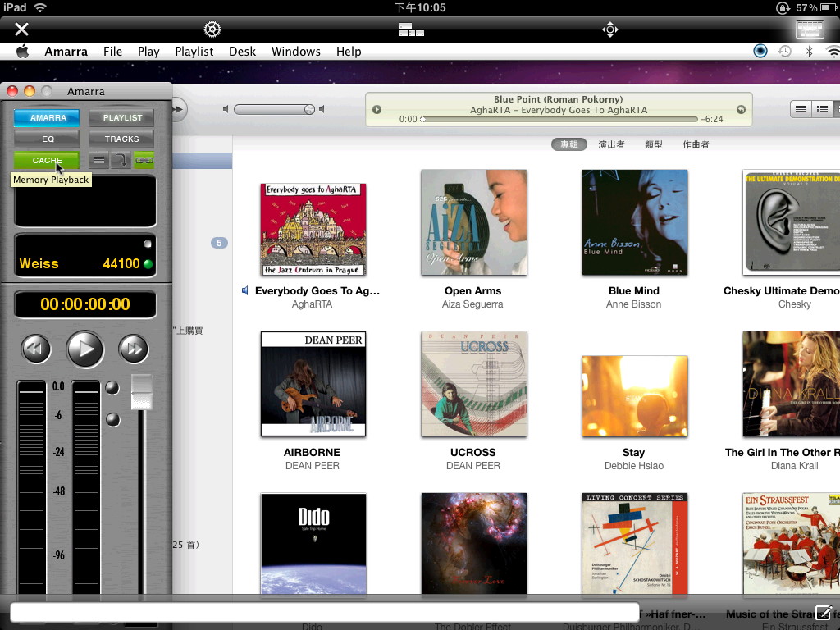Click the 'Diana Krall' artist name
The height and width of the screenshot is (630, 840).
point(794,466)
